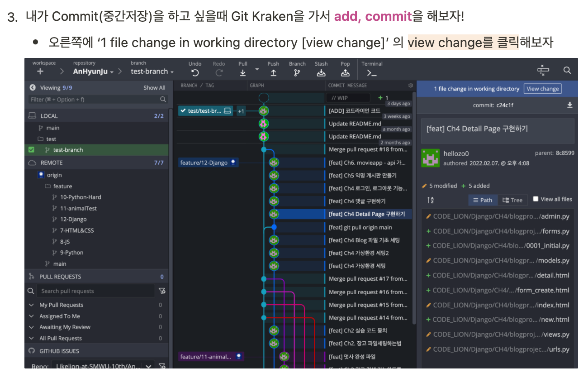Open the PULL REQUESTS section header

tap(96, 276)
